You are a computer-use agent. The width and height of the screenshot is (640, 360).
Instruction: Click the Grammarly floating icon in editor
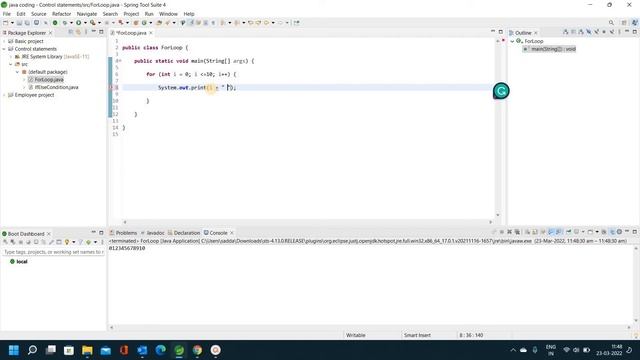pos(501,91)
